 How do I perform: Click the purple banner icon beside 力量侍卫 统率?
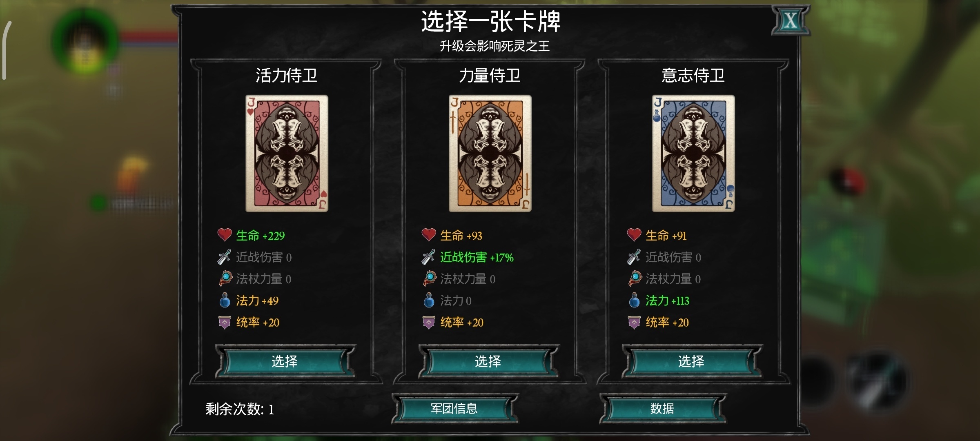pos(429,322)
